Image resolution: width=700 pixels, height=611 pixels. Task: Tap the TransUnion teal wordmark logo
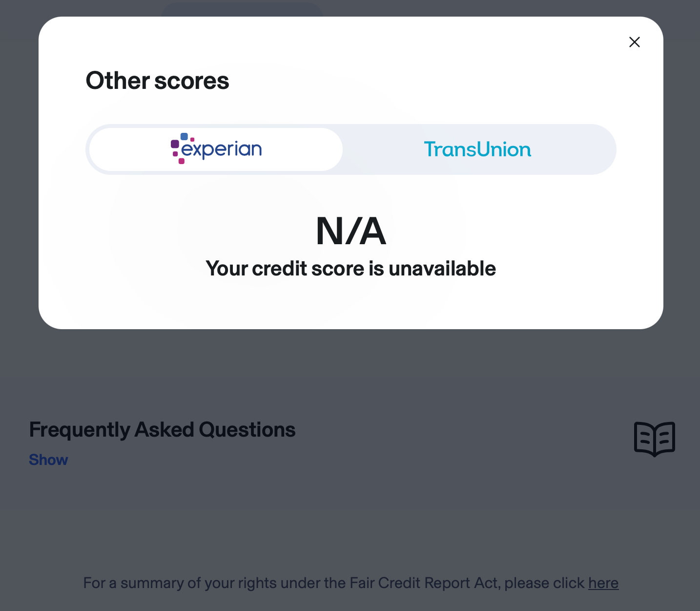click(478, 149)
